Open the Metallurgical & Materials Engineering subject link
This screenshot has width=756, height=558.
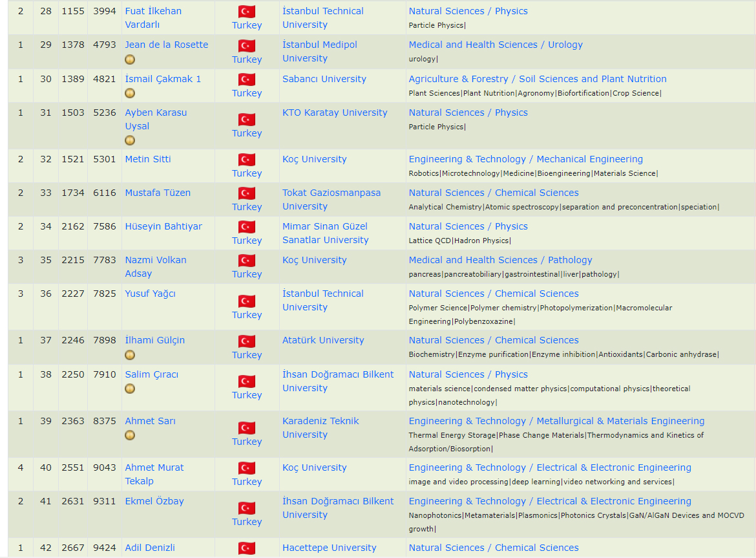click(x=556, y=421)
